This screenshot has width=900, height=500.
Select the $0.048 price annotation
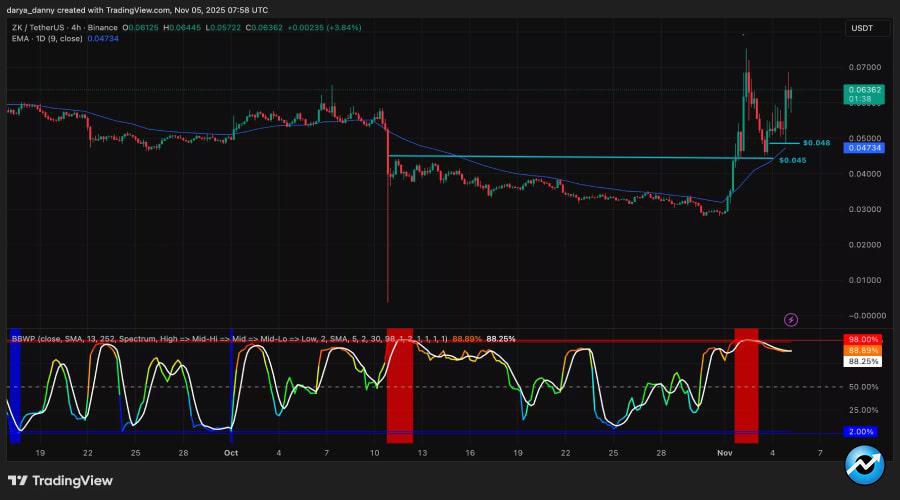pos(816,143)
